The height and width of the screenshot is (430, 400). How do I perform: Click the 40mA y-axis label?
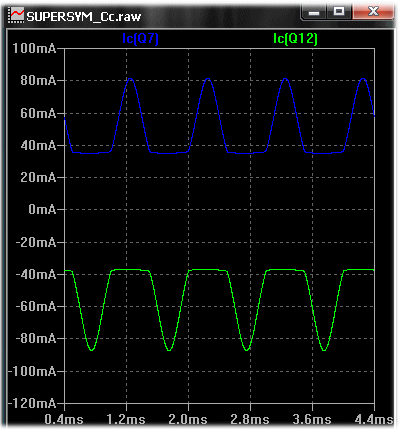(38, 145)
